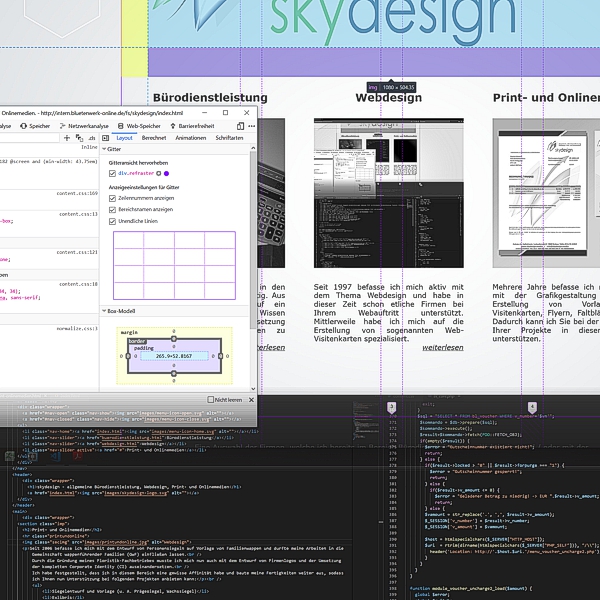600x600 pixels.
Task: Toggle the Unendliche Linien checkbox
Action: (112, 221)
